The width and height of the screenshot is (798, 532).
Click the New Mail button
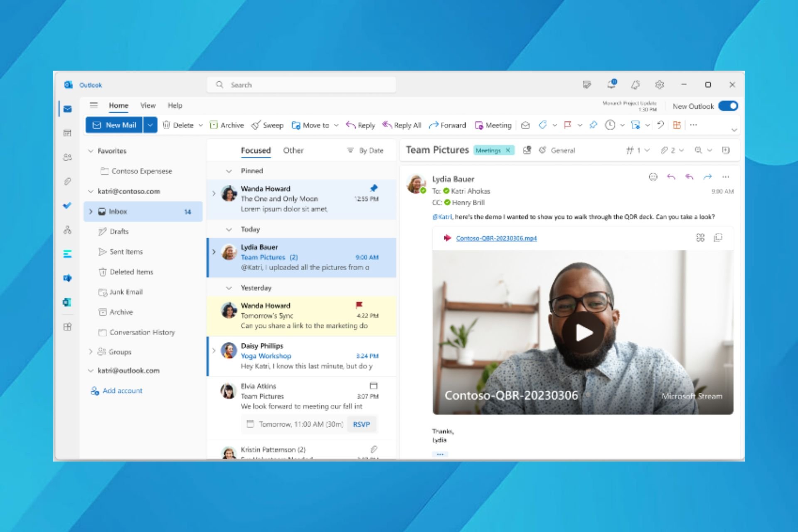[x=114, y=125]
